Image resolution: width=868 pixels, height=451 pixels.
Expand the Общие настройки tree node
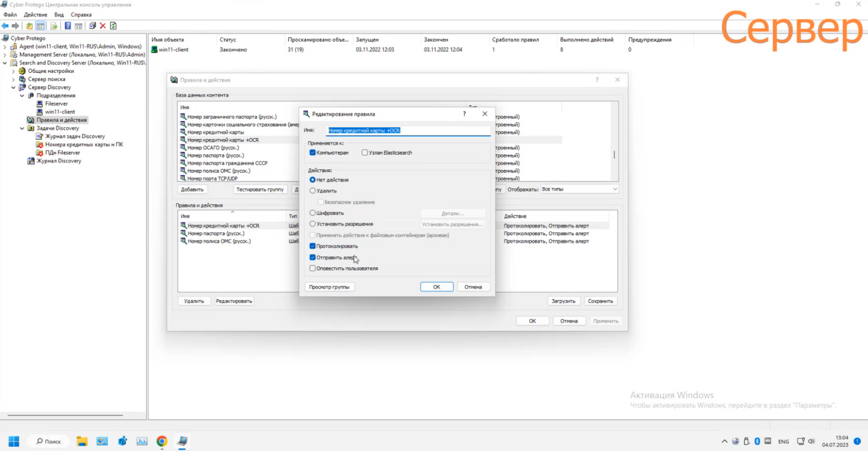coord(13,71)
